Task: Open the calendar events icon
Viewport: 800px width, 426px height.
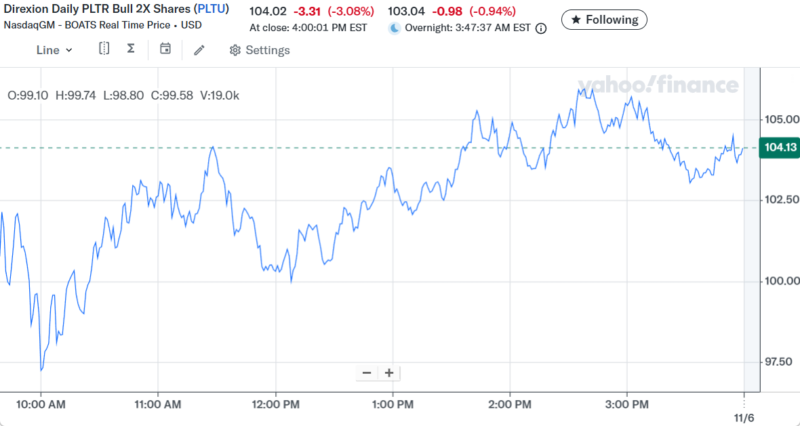Action: click(165, 49)
